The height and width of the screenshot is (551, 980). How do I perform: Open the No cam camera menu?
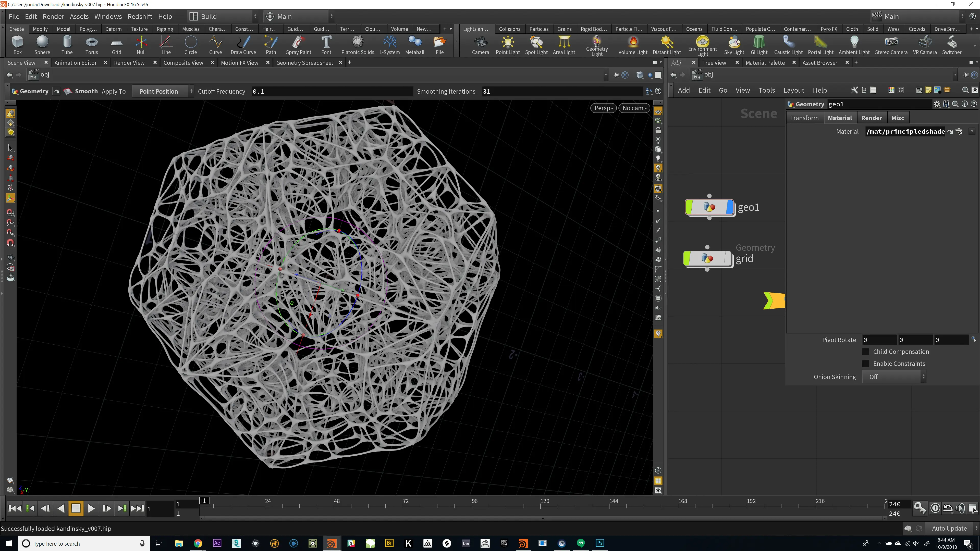coord(634,108)
